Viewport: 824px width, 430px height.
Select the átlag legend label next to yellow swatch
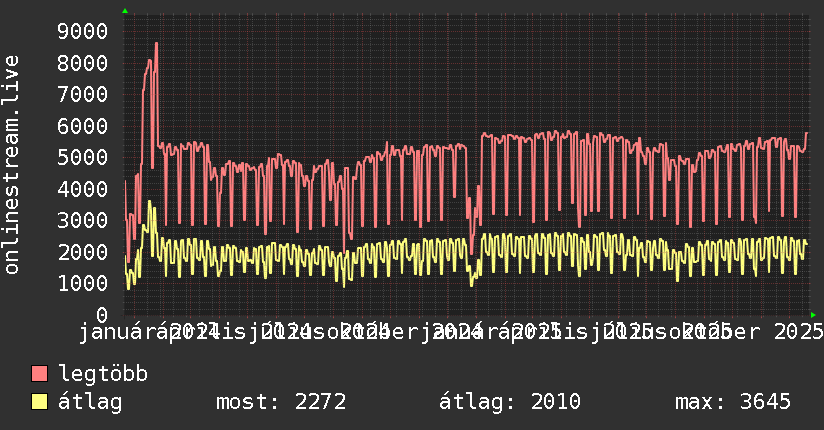click(x=90, y=402)
